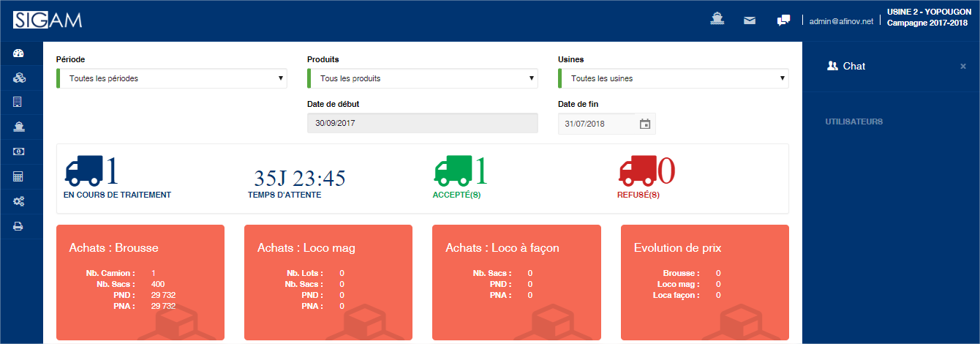Viewport: 980px width, 344px height.
Task: Click the stacked cubes sidebar icon
Action: tap(19, 78)
